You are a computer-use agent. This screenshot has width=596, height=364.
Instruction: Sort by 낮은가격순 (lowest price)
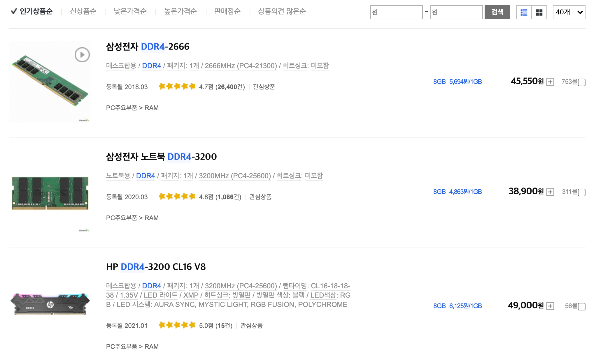(x=130, y=11)
